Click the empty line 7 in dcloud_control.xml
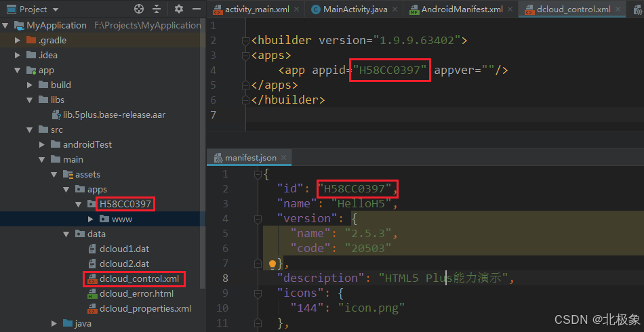Image resolution: width=644 pixels, height=332 pixels. coord(445,115)
